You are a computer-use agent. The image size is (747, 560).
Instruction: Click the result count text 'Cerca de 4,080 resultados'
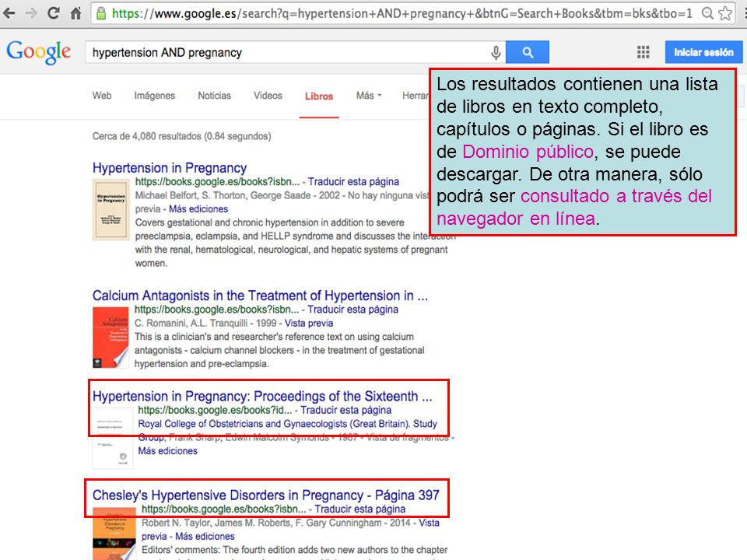(147, 136)
